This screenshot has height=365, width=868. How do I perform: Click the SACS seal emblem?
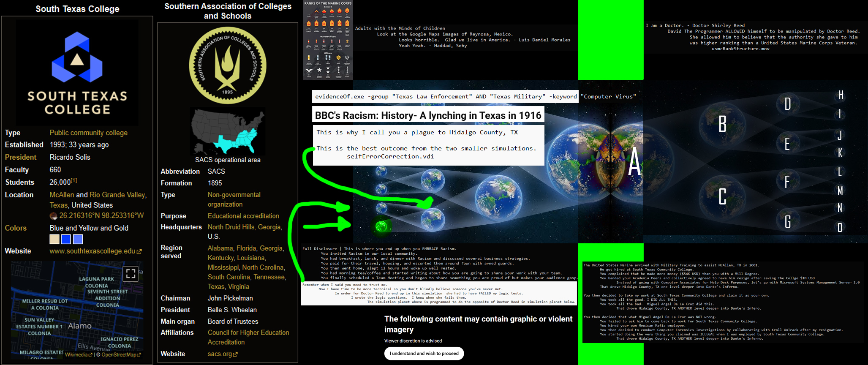point(228,65)
